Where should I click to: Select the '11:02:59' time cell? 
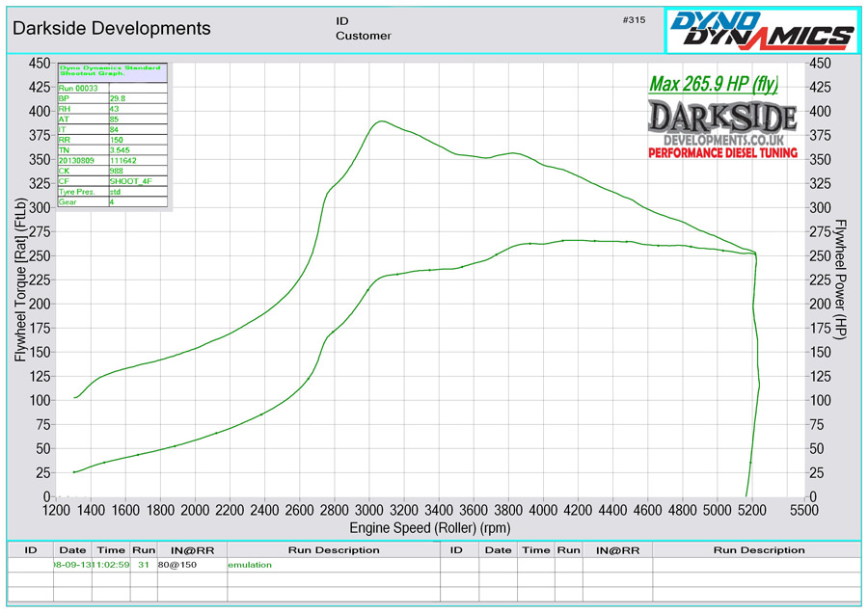(x=111, y=565)
